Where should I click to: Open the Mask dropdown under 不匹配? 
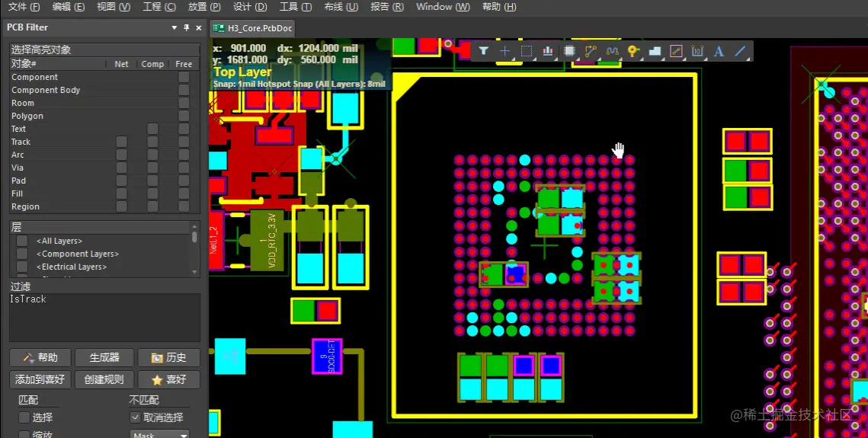159,434
